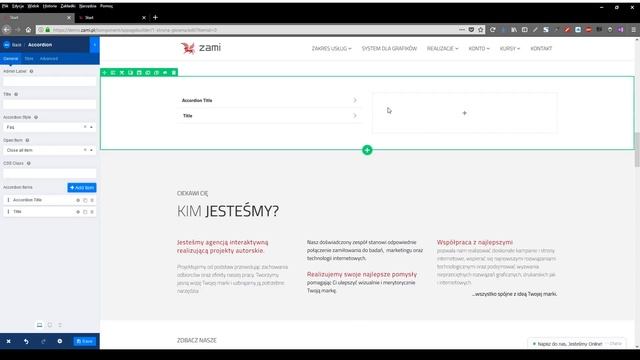The width and height of the screenshot is (640, 360).
Task: Click the rightmost icon in the Title item row
Action: 92,212
